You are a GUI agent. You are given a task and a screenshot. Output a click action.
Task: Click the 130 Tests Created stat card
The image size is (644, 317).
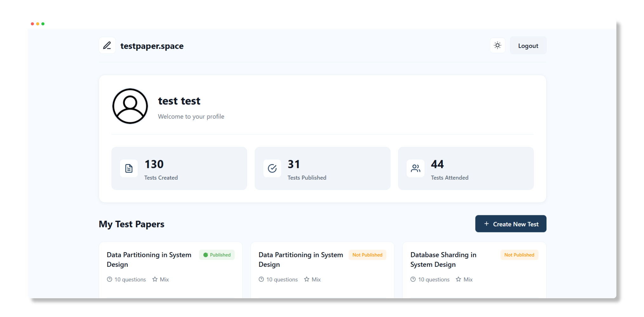point(179,168)
